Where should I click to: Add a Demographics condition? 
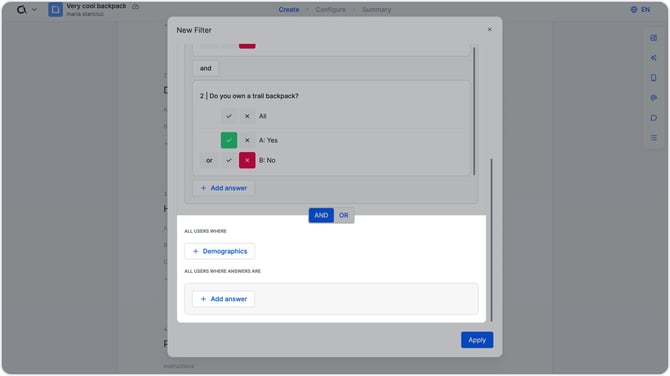[x=220, y=251]
